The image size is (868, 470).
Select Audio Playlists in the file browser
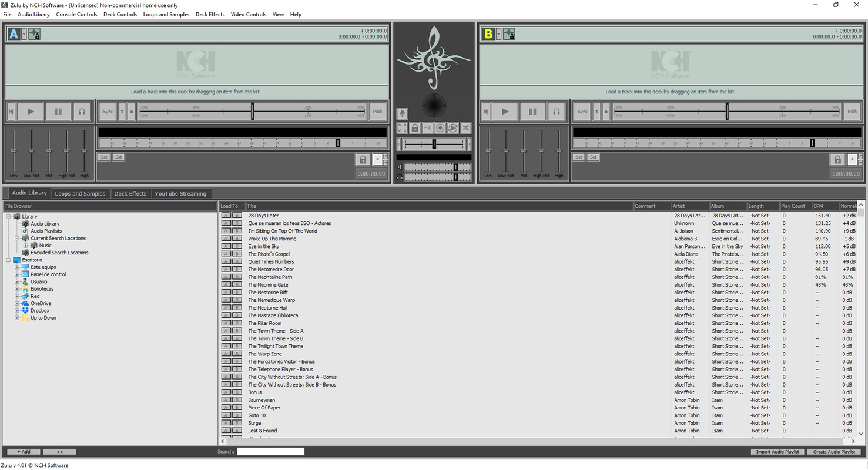46,231
